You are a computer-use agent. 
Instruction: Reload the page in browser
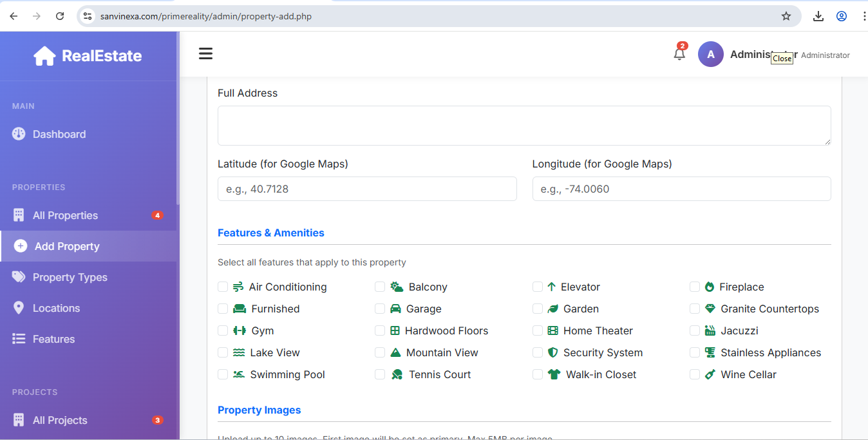[60, 16]
